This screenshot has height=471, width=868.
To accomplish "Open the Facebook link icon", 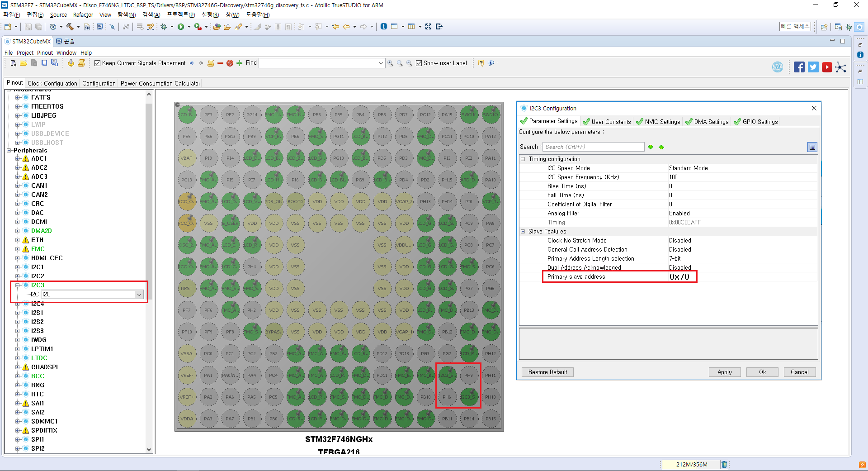I will coord(799,67).
